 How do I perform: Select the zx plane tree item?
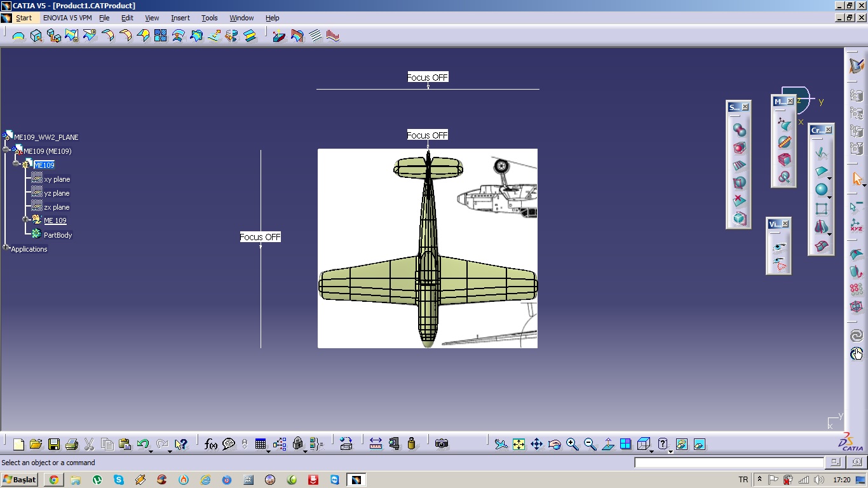57,207
